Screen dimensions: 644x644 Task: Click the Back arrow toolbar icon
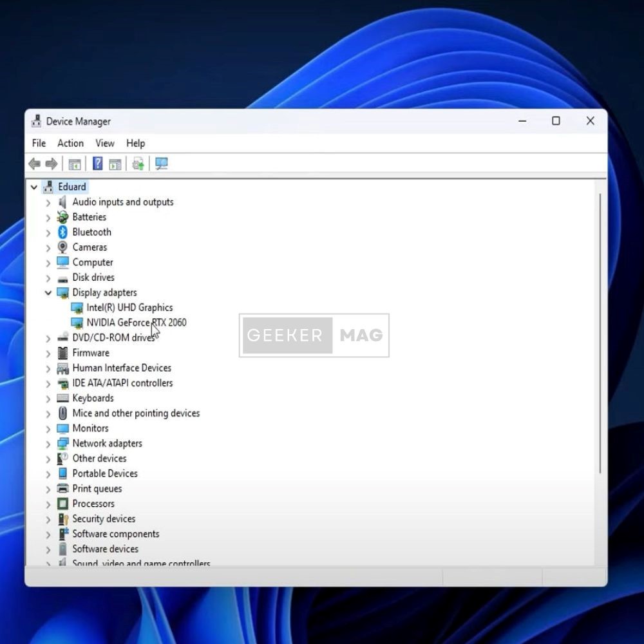pos(35,164)
